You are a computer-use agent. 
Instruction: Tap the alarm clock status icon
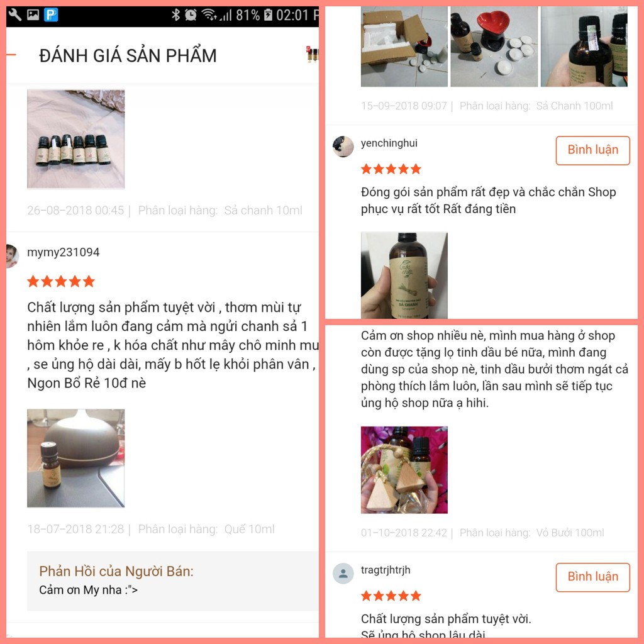(x=191, y=15)
